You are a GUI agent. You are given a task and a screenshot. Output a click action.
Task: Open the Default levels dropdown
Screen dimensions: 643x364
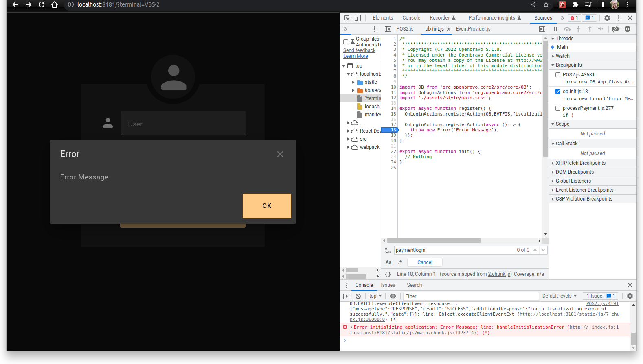click(559, 296)
